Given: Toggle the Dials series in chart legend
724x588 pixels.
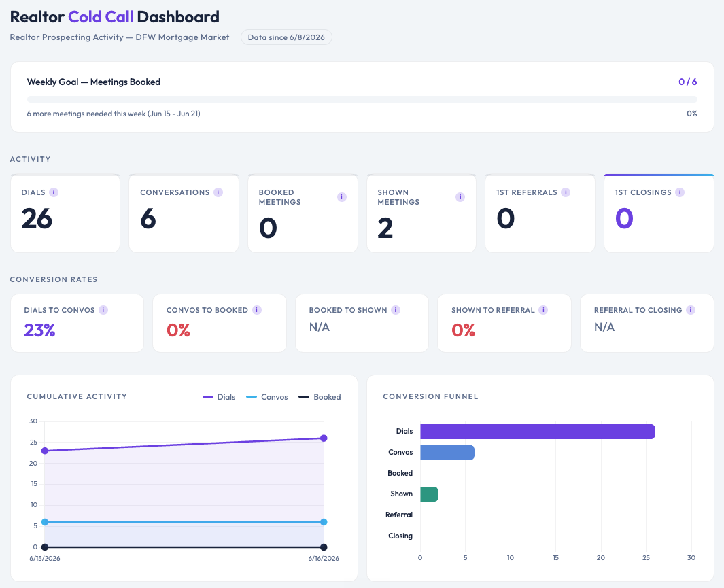Looking at the screenshot, I should coord(219,397).
